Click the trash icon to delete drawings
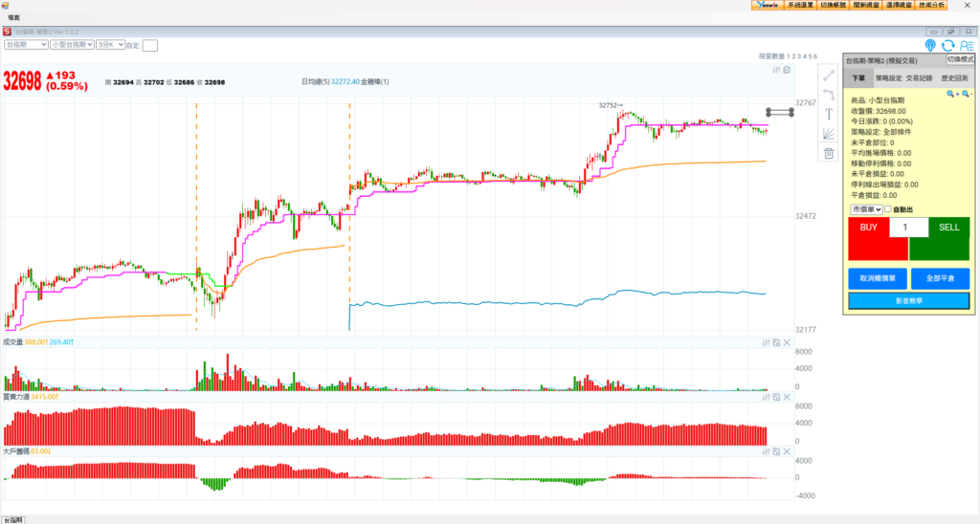 (829, 153)
